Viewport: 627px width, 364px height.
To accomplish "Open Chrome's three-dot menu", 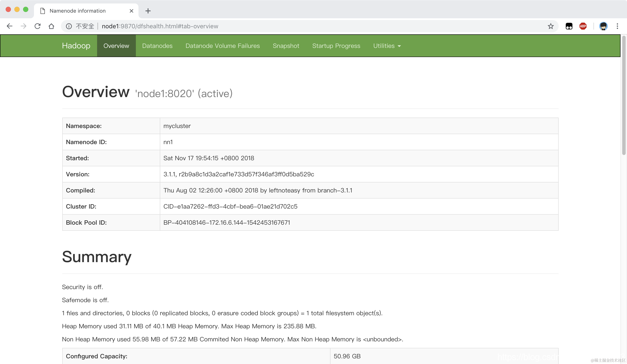I will (x=617, y=26).
